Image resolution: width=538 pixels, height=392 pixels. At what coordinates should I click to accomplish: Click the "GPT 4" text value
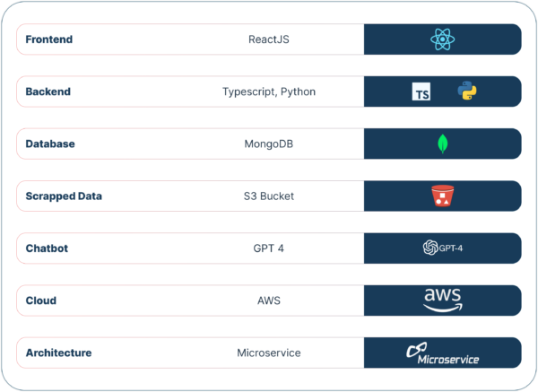(268, 248)
